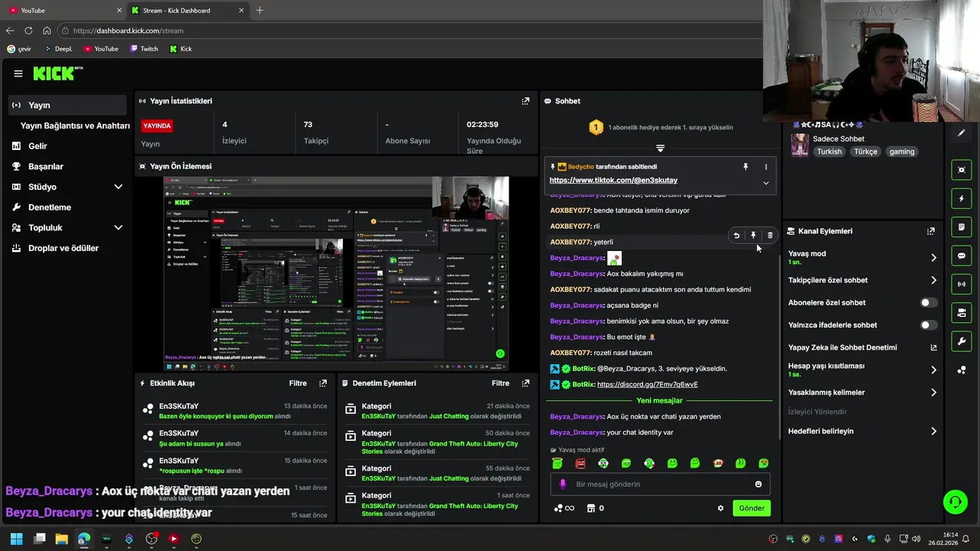Pop out the Etkinlik Akışı panel

click(x=323, y=383)
